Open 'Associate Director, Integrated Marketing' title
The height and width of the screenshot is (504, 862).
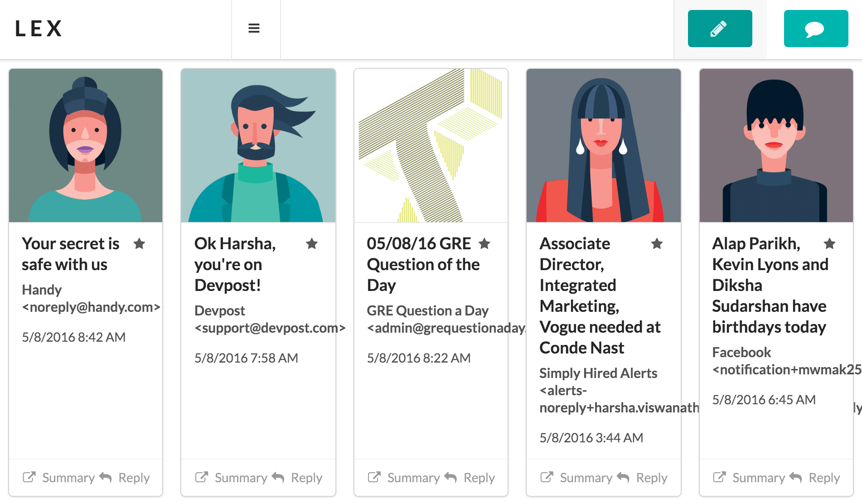pos(600,296)
